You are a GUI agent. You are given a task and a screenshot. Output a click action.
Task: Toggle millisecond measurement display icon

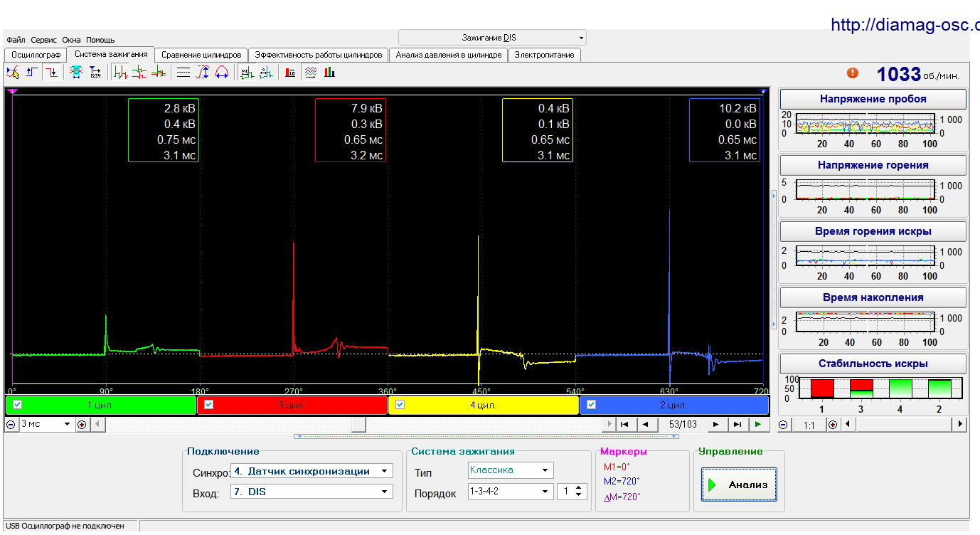[x=247, y=72]
